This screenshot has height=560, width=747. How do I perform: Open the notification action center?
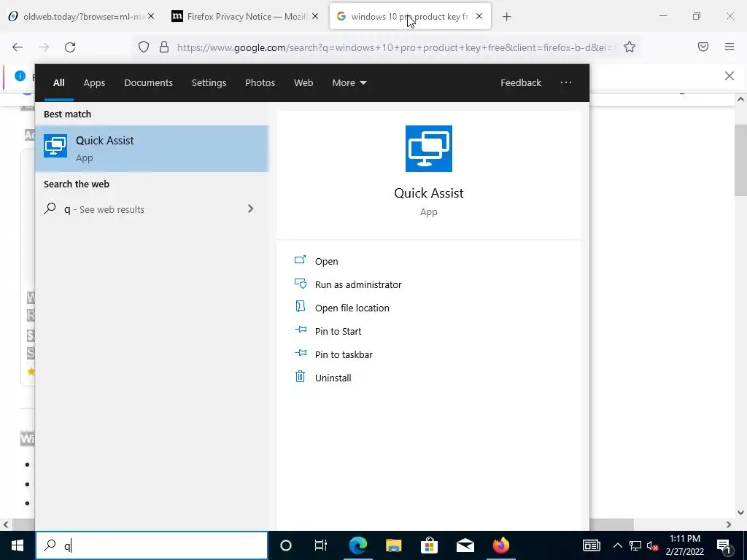pyautogui.click(x=724, y=545)
